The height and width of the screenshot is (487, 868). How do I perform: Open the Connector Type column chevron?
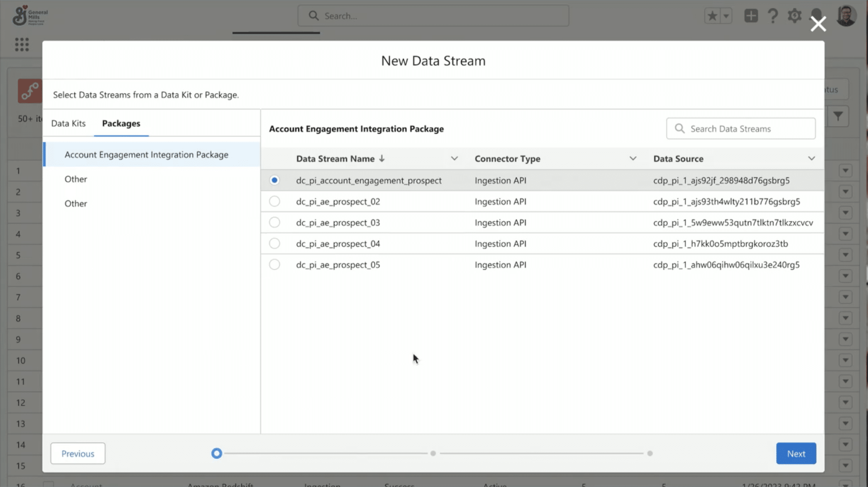(632, 158)
